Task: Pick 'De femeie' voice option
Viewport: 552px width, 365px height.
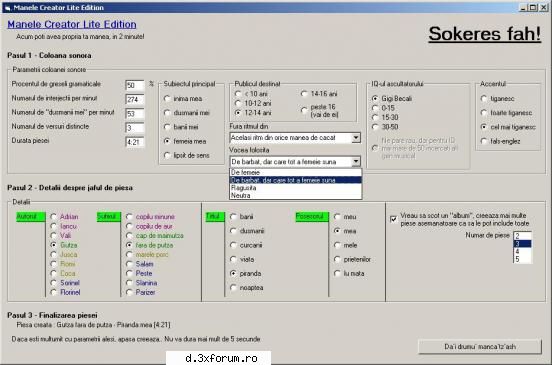Action: click(295, 172)
